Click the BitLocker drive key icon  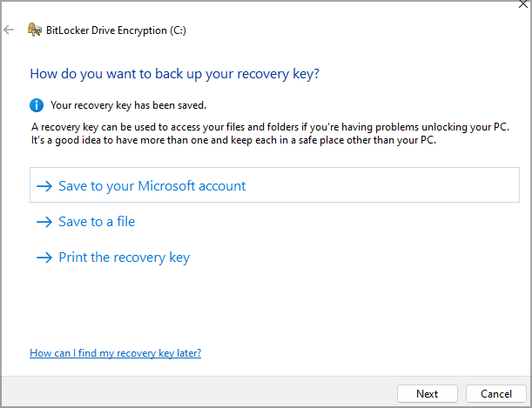(34, 30)
